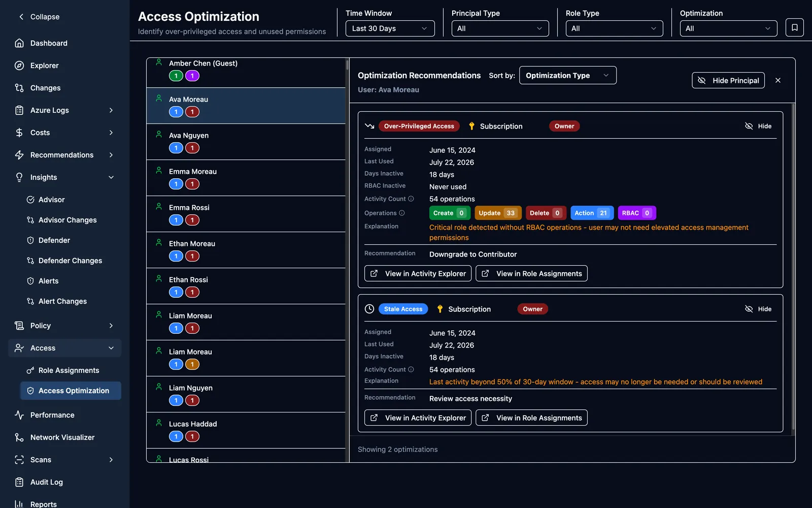Viewport: 812px width, 508px height.
Task: Click the key icon beside Subscription in Over-Privileged card
Action: pos(471,126)
